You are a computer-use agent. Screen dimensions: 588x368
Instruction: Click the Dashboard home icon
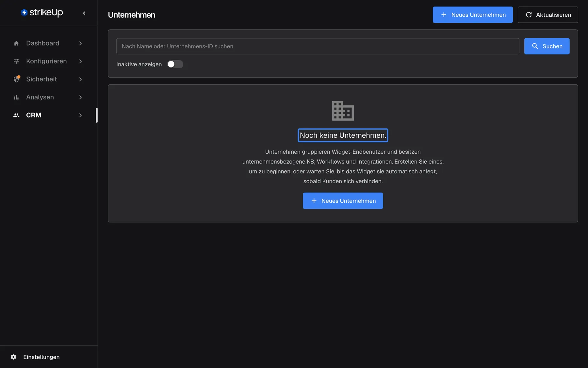tap(16, 43)
